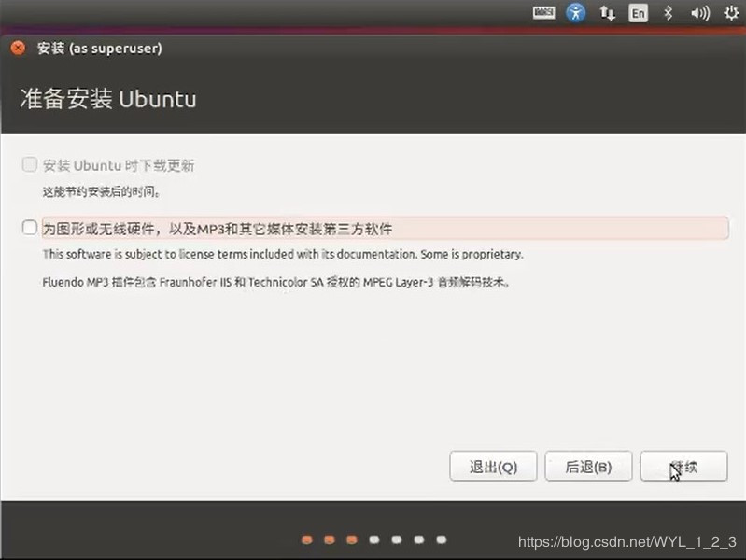
Task: Open the sound volume indicator
Action: 700,13
